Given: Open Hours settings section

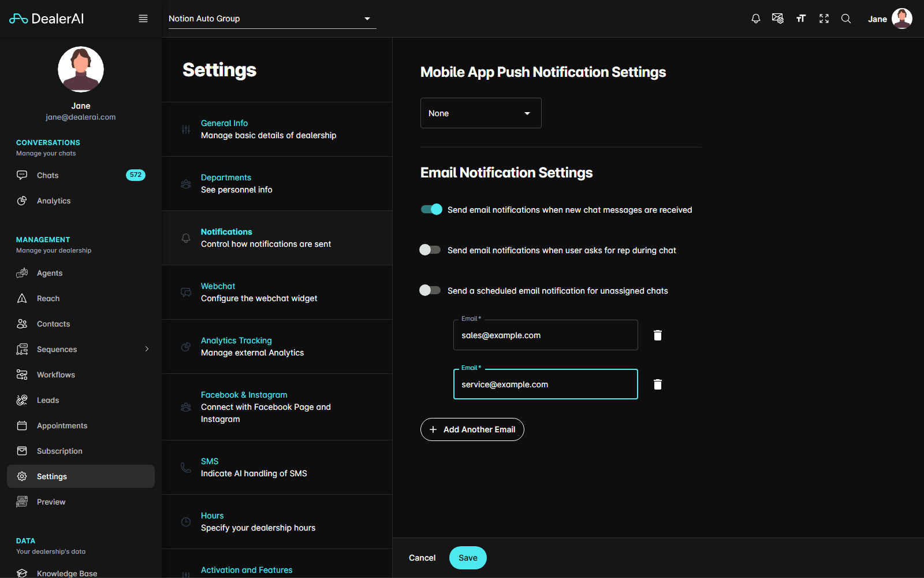Looking at the screenshot, I should pyautogui.click(x=277, y=522).
